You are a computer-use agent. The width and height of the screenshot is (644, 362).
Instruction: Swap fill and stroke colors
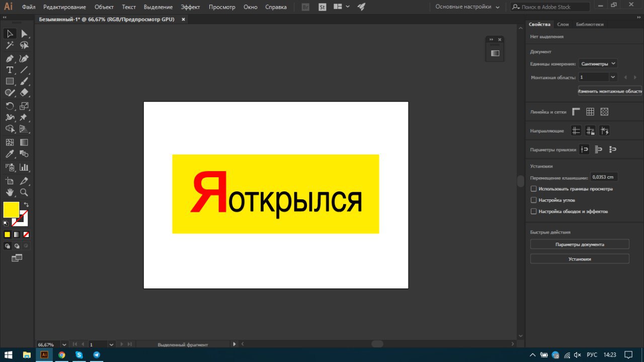[26, 205]
